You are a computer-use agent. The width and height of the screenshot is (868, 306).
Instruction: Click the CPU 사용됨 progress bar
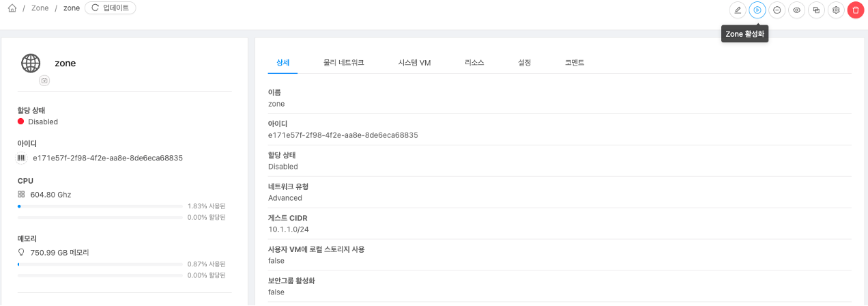pos(100,206)
